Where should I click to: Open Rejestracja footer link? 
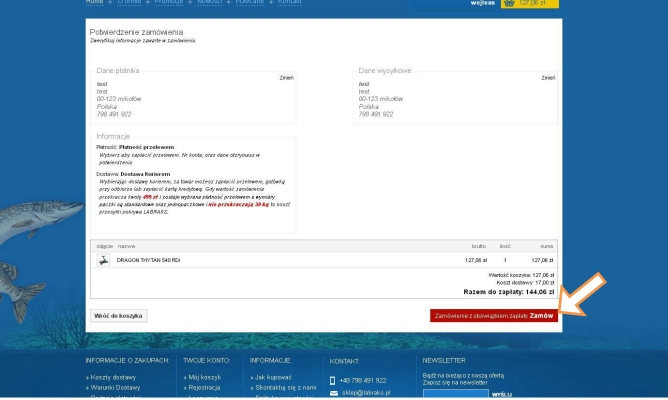point(204,388)
